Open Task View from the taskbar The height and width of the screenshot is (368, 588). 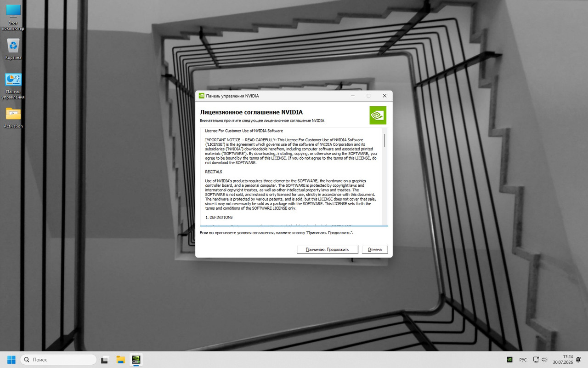(x=105, y=359)
